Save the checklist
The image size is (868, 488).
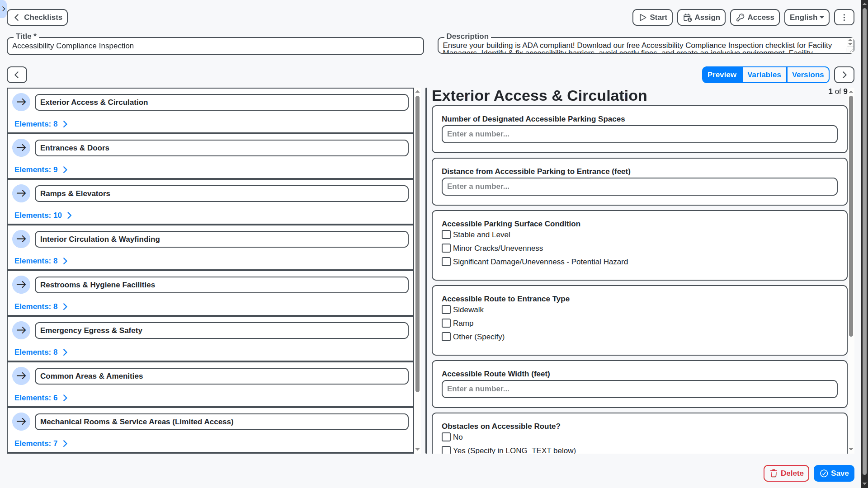[833, 473]
